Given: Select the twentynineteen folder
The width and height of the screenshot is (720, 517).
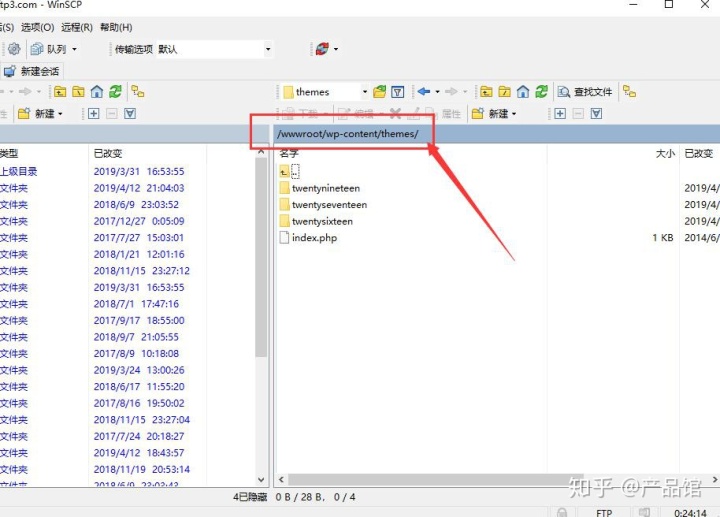Looking at the screenshot, I should click(x=320, y=188).
